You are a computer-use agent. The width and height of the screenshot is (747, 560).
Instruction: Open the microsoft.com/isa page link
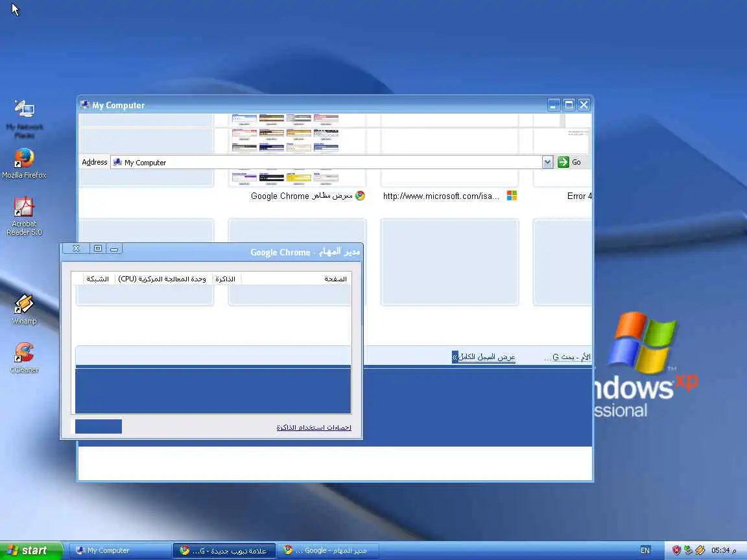coord(441,196)
